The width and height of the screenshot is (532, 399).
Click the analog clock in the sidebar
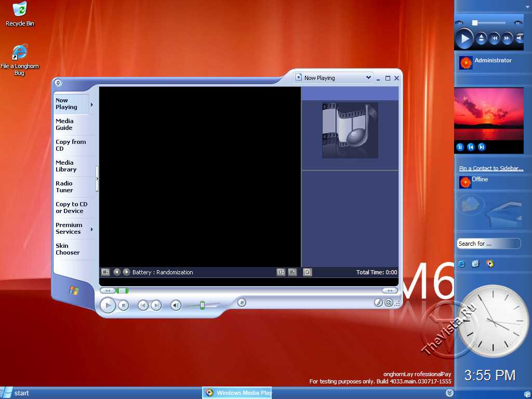[x=493, y=321]
